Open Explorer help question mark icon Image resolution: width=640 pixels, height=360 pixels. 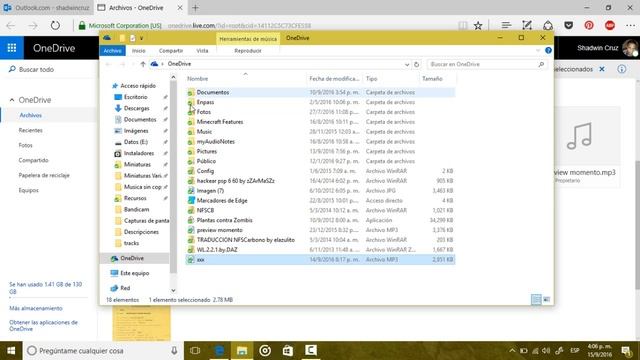(x=548, y=50)
